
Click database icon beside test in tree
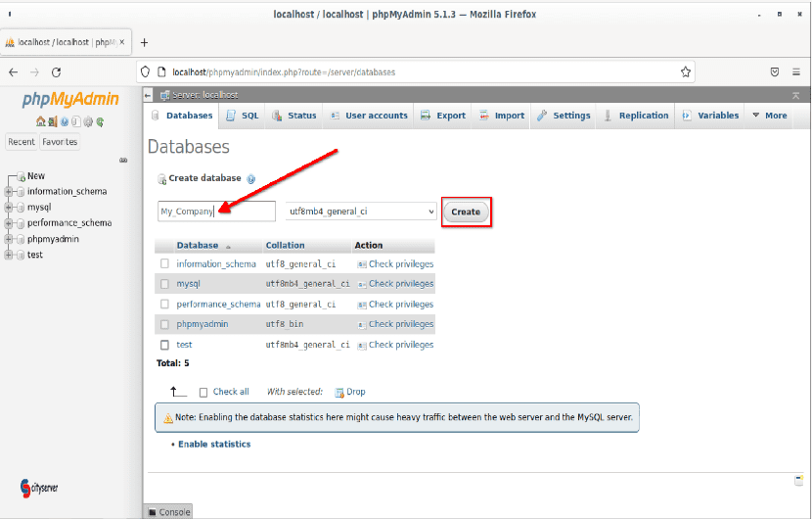coord(21,255)
